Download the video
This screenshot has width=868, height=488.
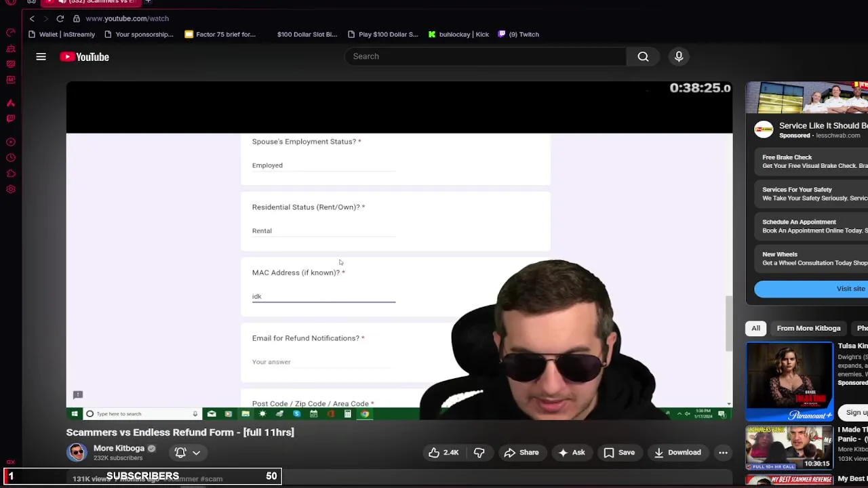coord(677,452)
